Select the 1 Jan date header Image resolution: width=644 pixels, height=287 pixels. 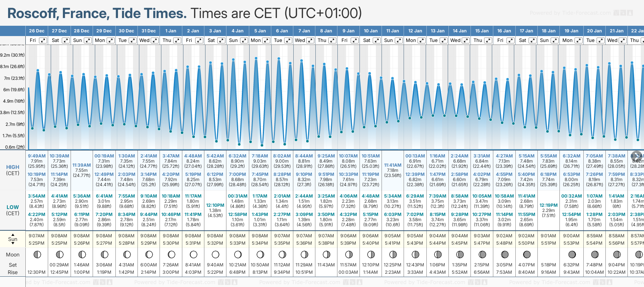(x=171, y=31)
